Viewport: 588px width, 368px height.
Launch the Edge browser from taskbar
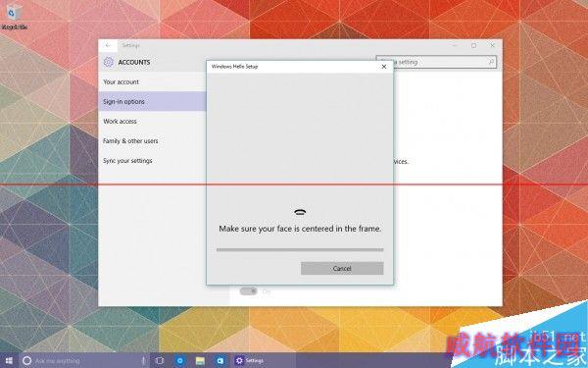click(x=179, y=360)
